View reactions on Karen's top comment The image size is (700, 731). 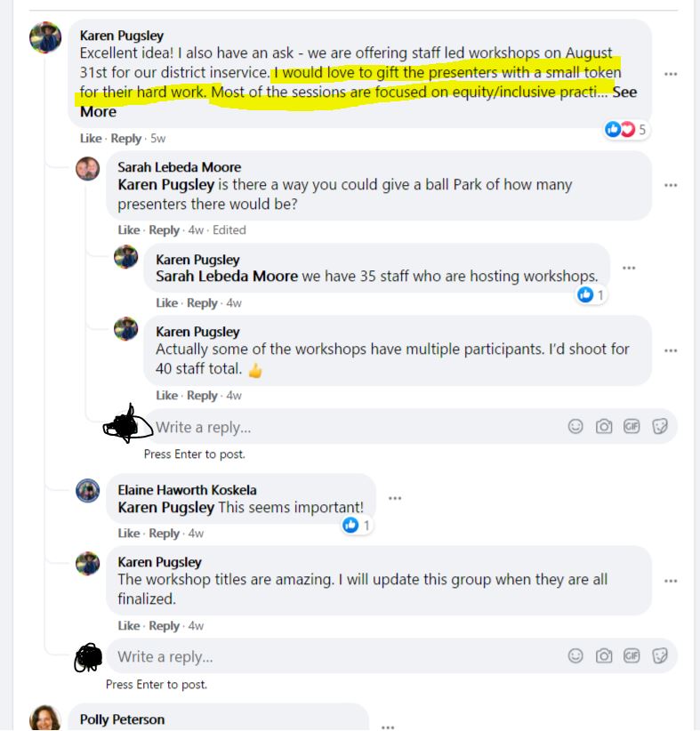click(625, 129)
